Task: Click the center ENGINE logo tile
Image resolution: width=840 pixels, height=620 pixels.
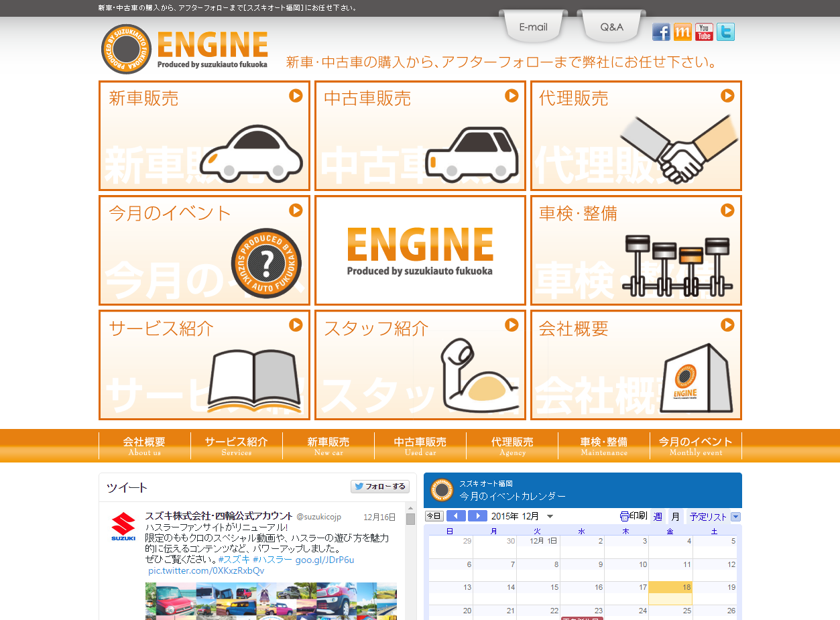Action: coord(420,250)
